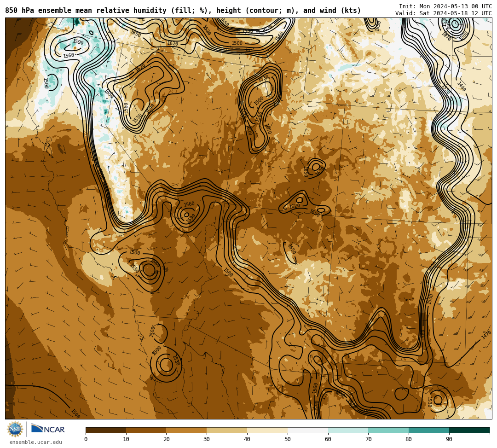Click the colorbar label 80

[409, 439]
